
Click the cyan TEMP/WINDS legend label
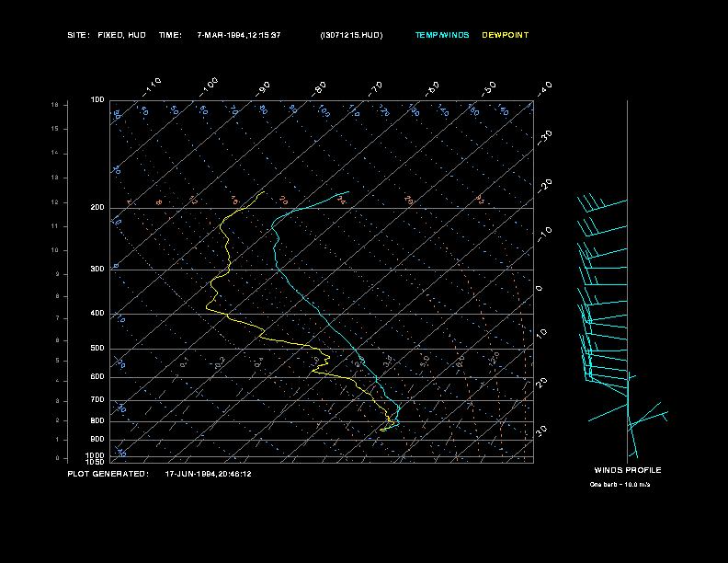441,35
